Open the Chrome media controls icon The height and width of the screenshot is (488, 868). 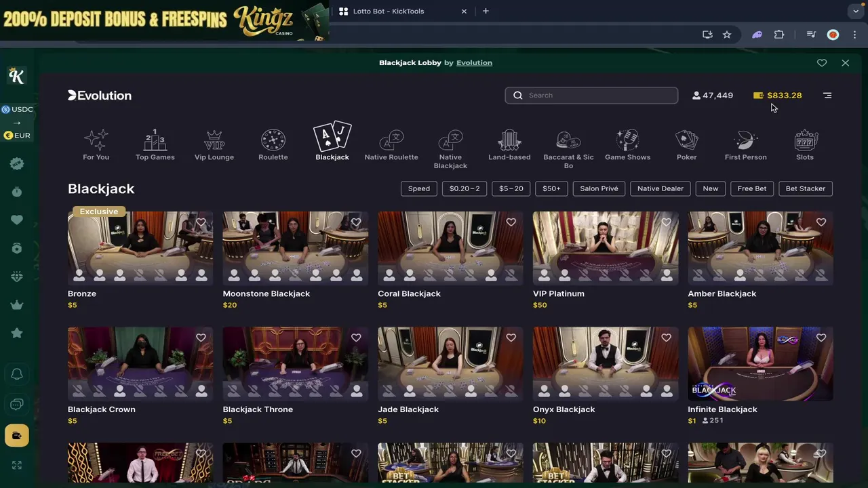pos(811,35)
